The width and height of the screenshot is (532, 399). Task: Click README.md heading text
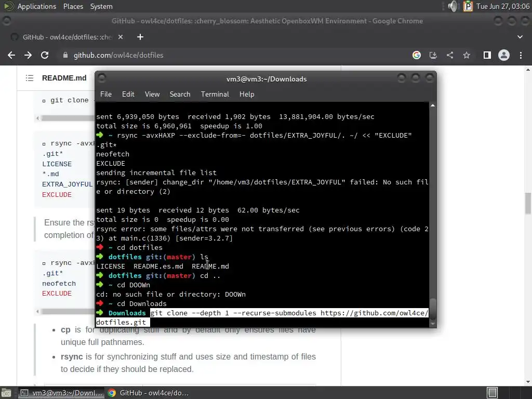(64, 78)
